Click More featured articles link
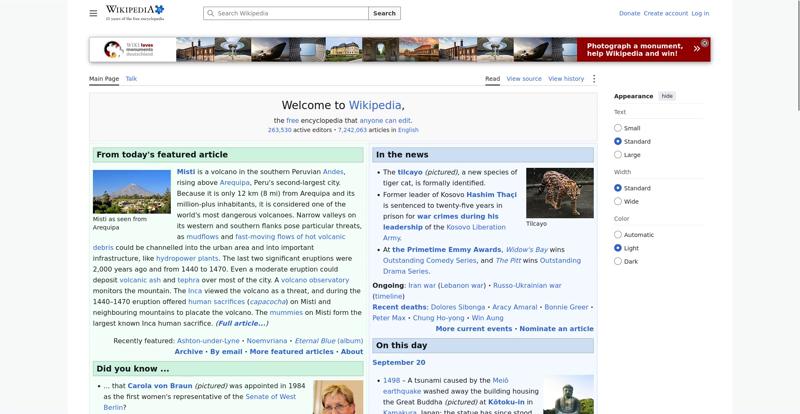 coord(291,352)
